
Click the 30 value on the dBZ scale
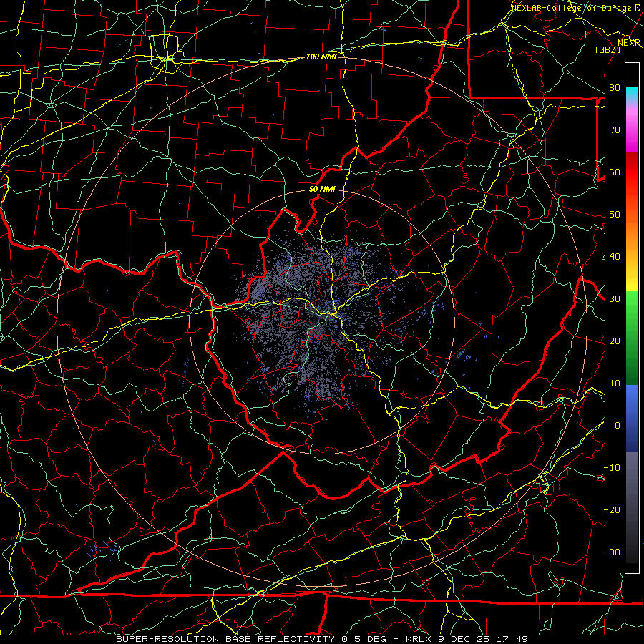[615, 299]
